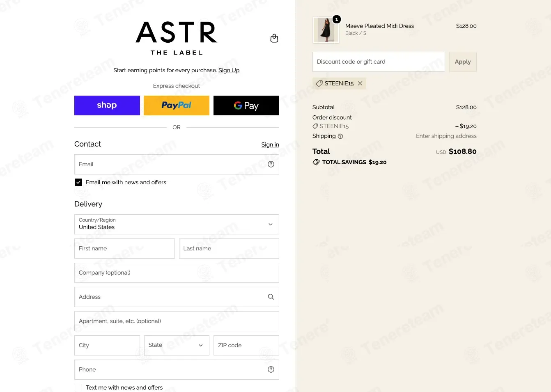Click the ASTR The Label logo
The width and height of the screenshot is (551, 392).
click(177, 38)
